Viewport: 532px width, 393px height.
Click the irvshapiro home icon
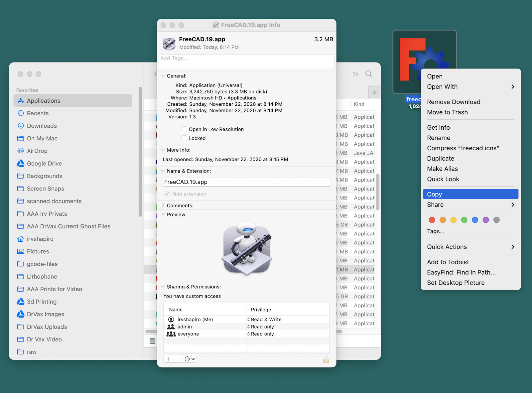(x=21, y=239)
